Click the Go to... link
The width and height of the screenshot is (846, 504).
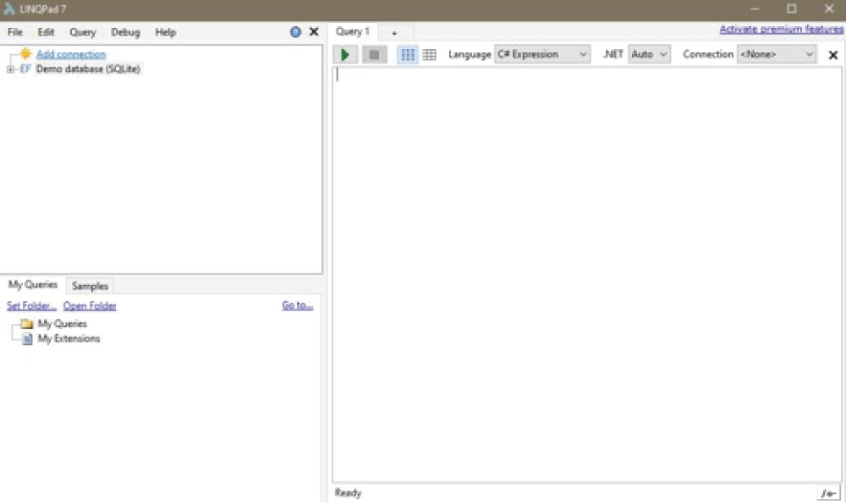point(297,305)
